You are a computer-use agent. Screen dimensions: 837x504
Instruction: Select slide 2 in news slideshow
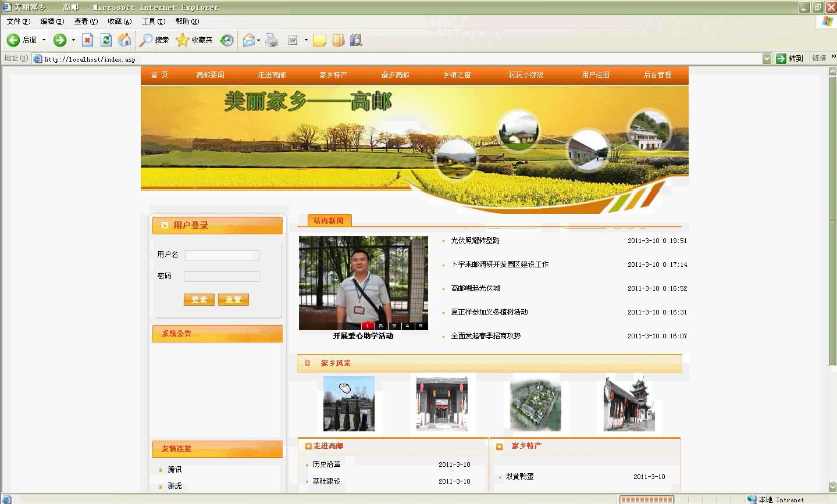(380, 326)
